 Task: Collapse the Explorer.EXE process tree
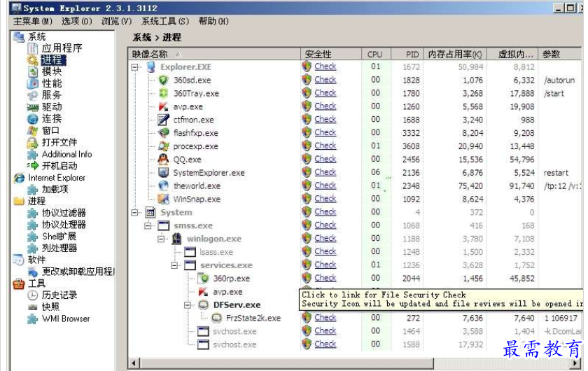(x=134, y=67)
